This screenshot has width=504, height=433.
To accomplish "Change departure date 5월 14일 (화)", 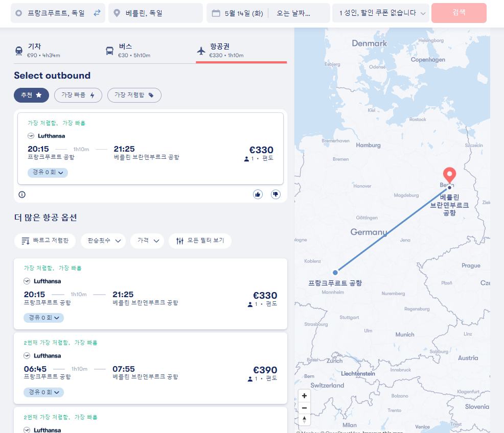I will 244,13.
